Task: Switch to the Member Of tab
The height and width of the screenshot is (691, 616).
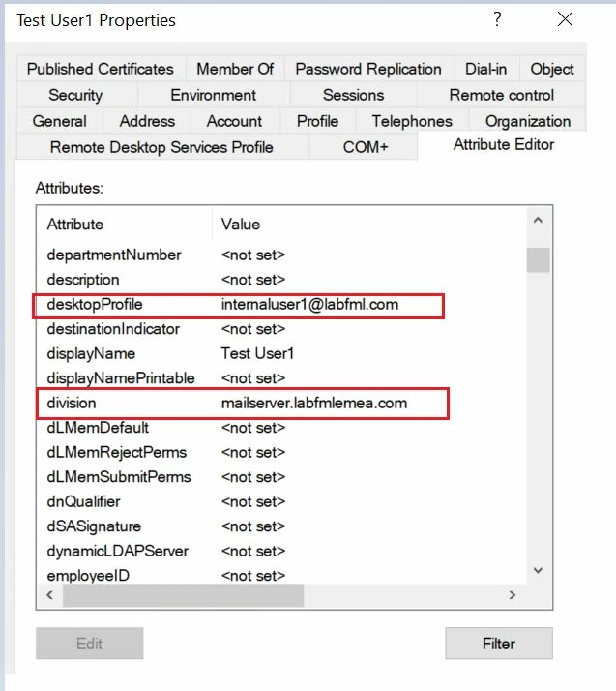Action: pyautogui.click(x=235, y=69)
